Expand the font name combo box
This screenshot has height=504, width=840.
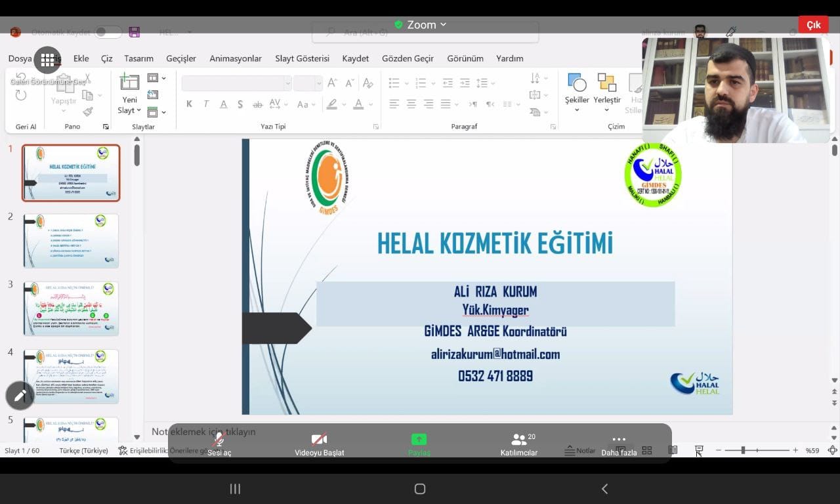[287, 83]
